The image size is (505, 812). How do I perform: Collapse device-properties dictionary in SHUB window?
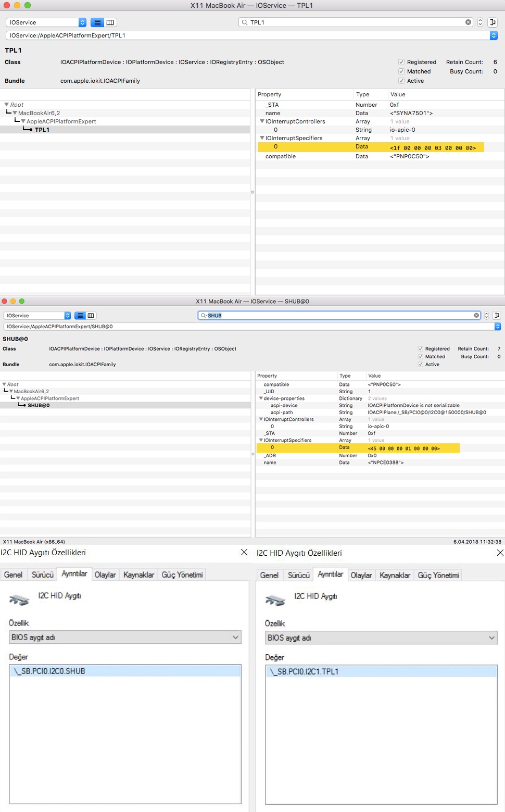[x=261, y=398]
